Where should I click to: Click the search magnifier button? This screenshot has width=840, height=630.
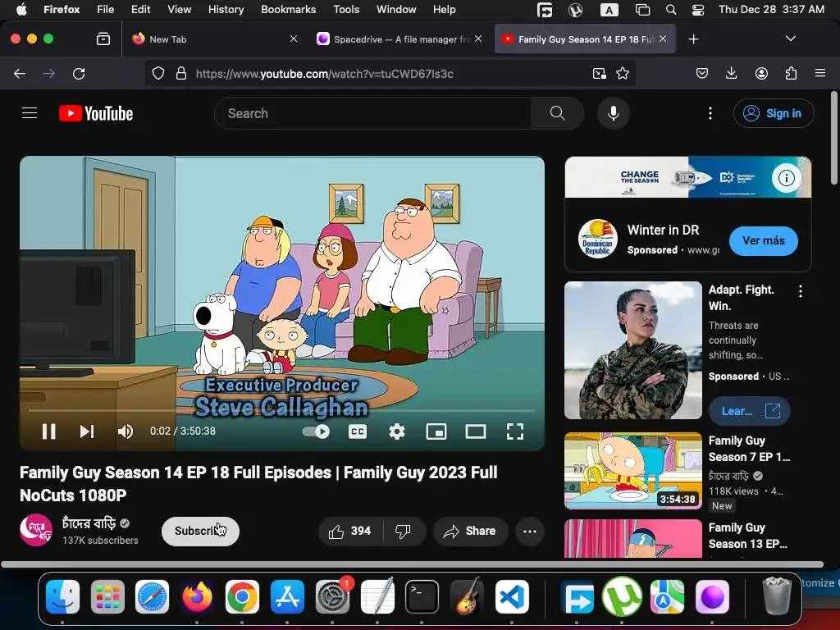[x=557, y=113]
